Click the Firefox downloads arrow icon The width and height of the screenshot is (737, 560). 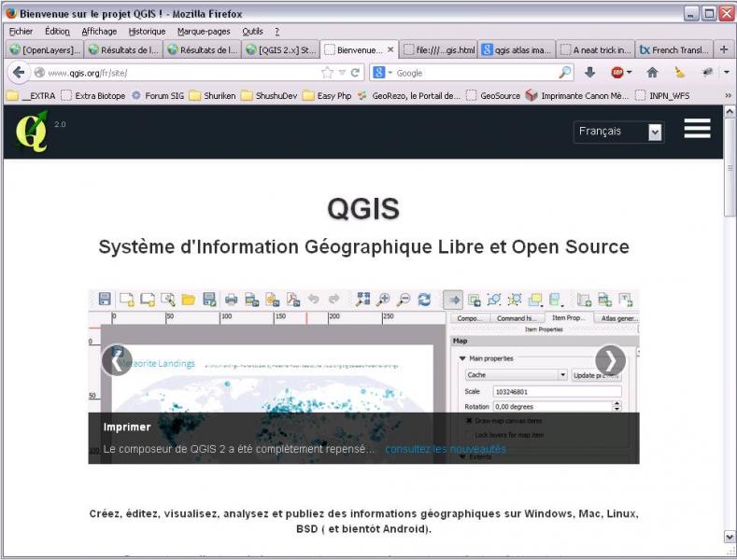(x=590, y=73)
